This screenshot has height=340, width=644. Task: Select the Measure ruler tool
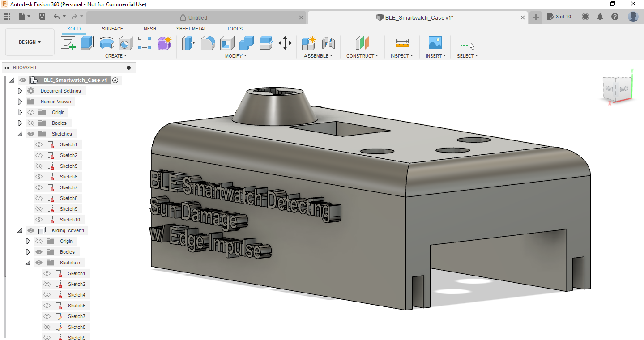tap(402, 43)
